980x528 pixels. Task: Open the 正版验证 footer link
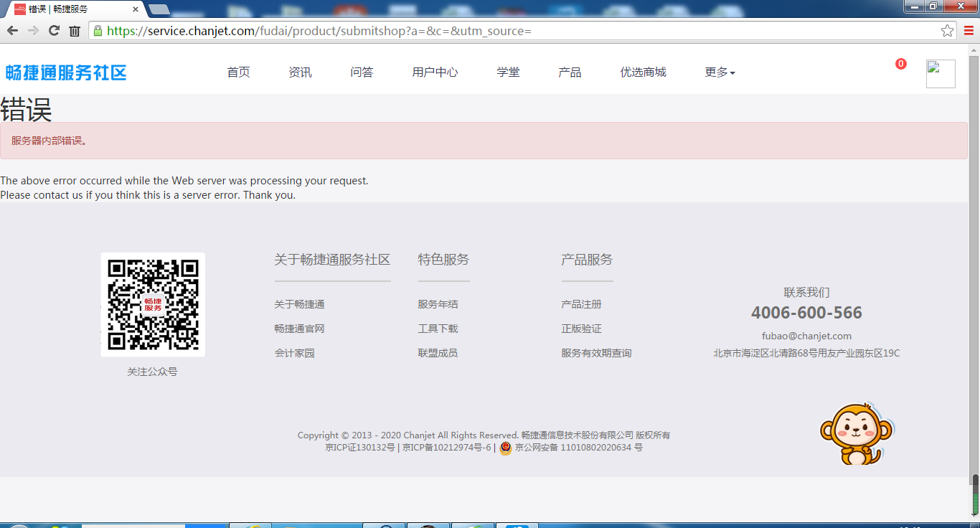[x=582, y=329]
